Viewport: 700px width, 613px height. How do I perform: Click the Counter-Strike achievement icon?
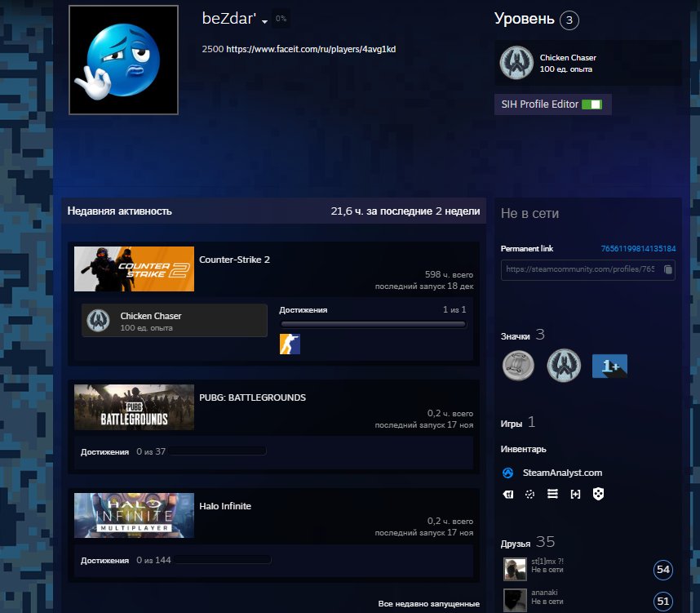pos(290,344)
